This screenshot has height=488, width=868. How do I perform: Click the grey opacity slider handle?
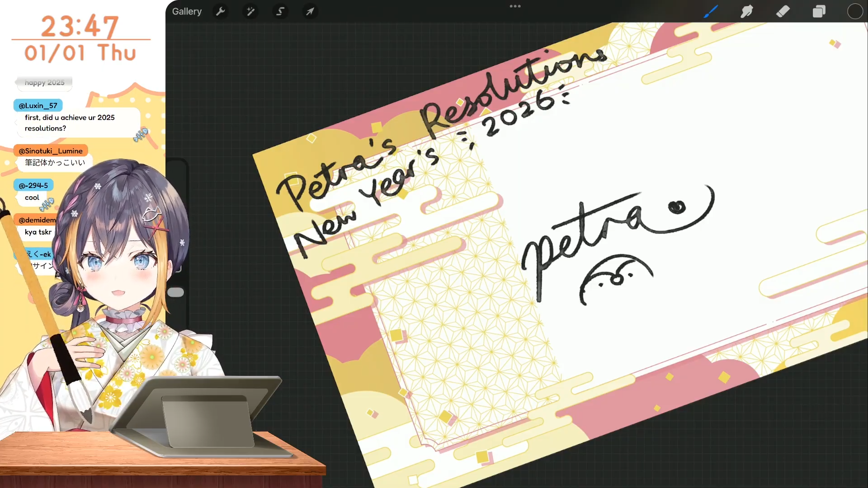click(176, 292)
